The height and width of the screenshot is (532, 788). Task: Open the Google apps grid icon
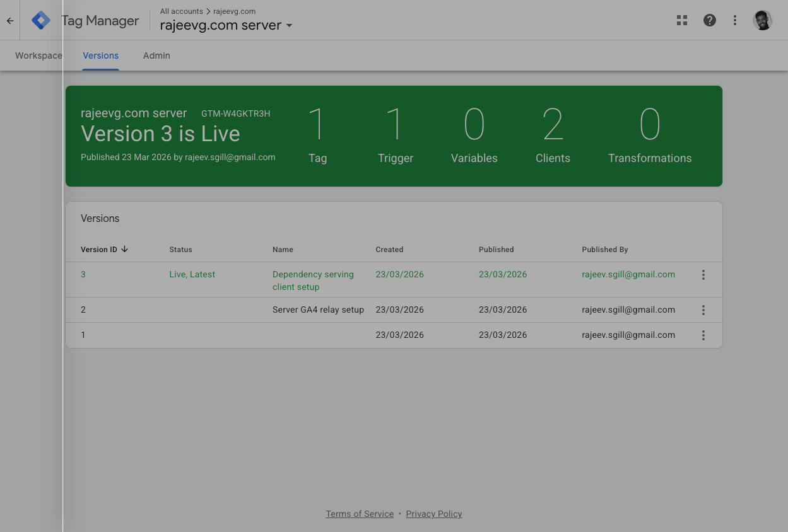[681, 20]
